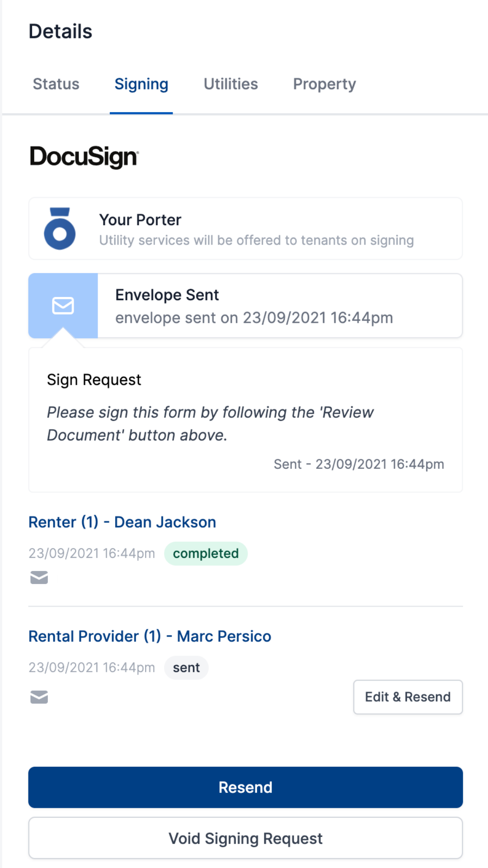Click the Details heading
The height and width of the screenshot is (868, 488).
pyautogui.click(x=61, y=31)
